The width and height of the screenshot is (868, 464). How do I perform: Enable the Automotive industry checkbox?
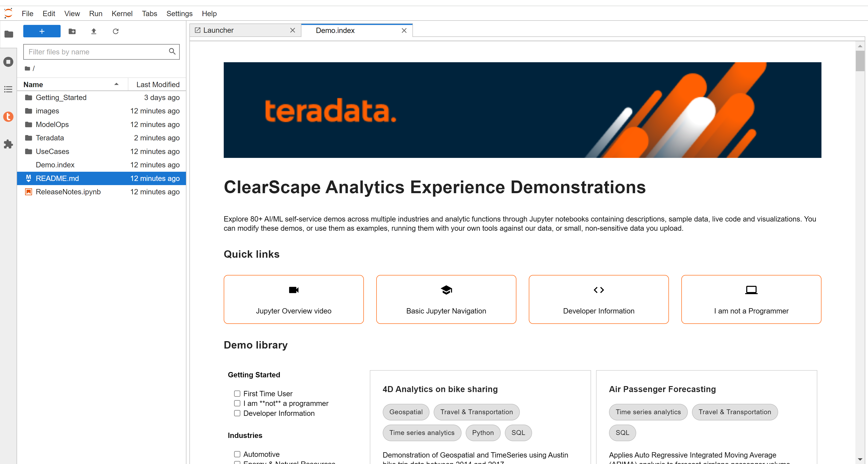tap(238, 454)
